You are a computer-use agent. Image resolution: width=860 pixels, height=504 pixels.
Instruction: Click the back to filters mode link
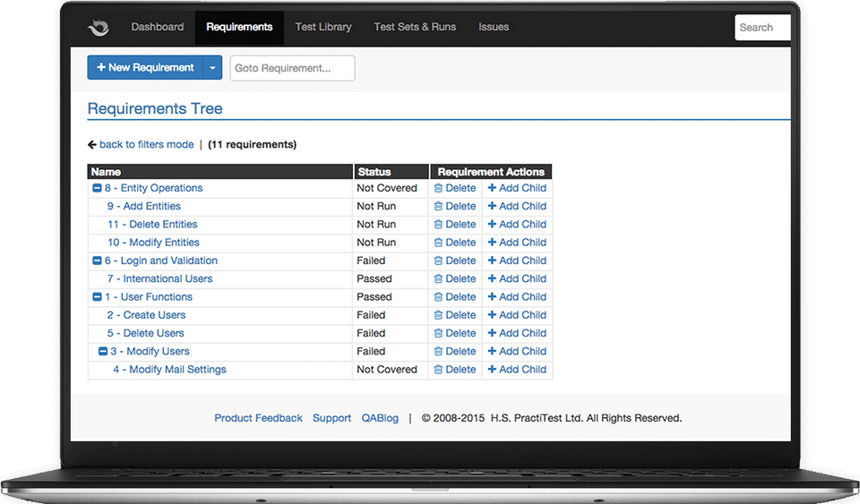pos(146,145)
